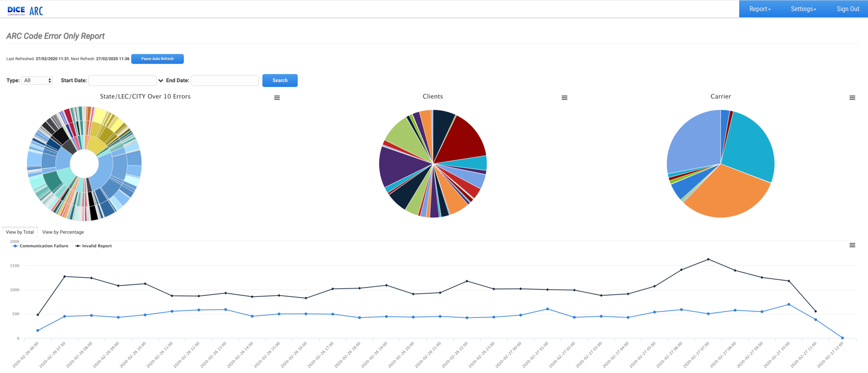This screenshot has width=868, height=373.
Task: Focus the Start Date input field
Action: click(123, 80)
